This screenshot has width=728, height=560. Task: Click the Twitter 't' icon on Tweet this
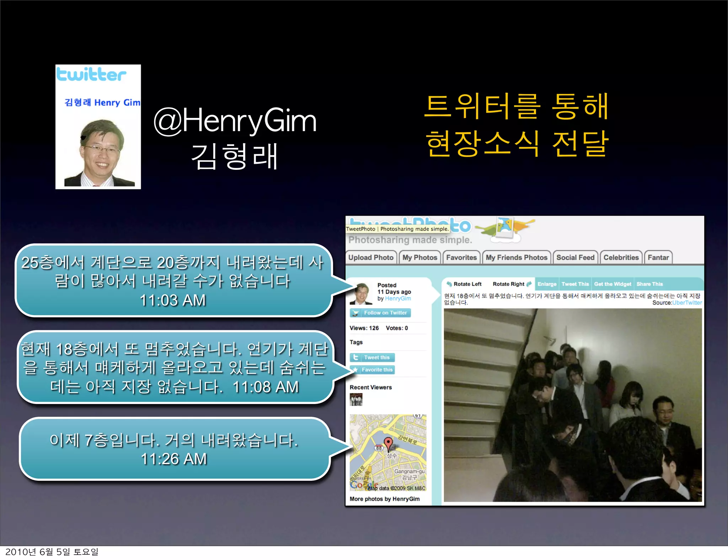point(355,357)
